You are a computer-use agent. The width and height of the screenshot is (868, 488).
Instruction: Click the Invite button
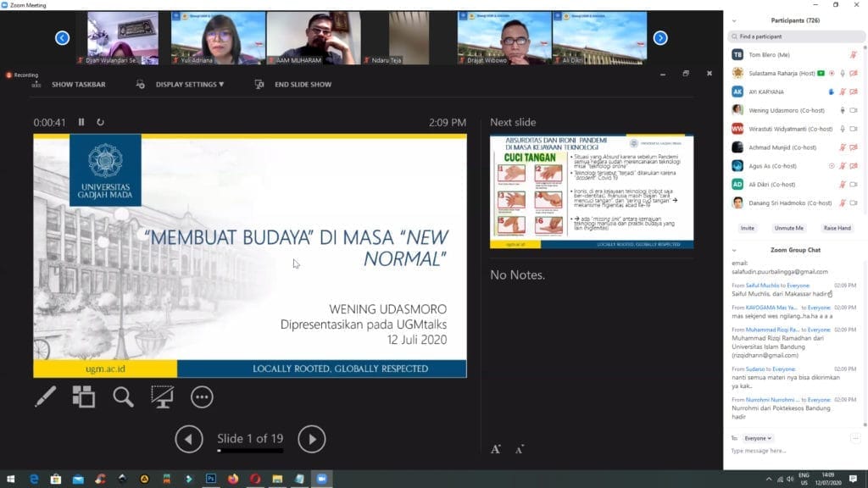(748, 228)
